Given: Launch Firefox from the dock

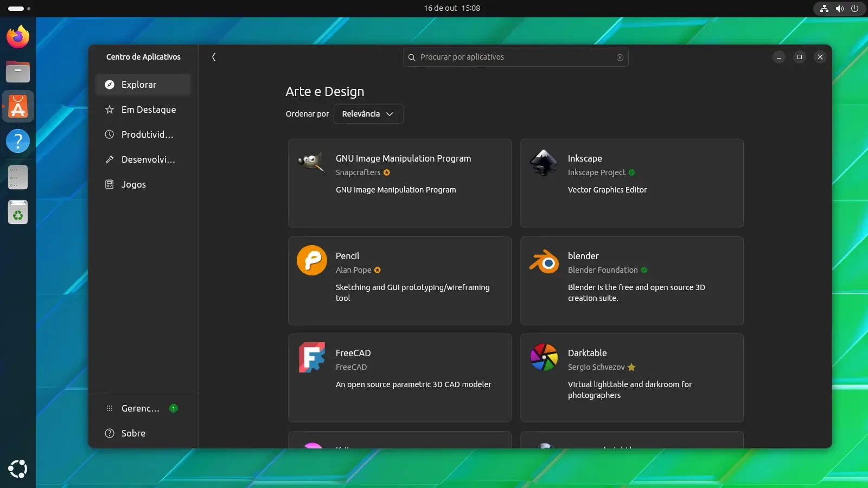Looking at the screenshot, I should click(x=18, y=37).
